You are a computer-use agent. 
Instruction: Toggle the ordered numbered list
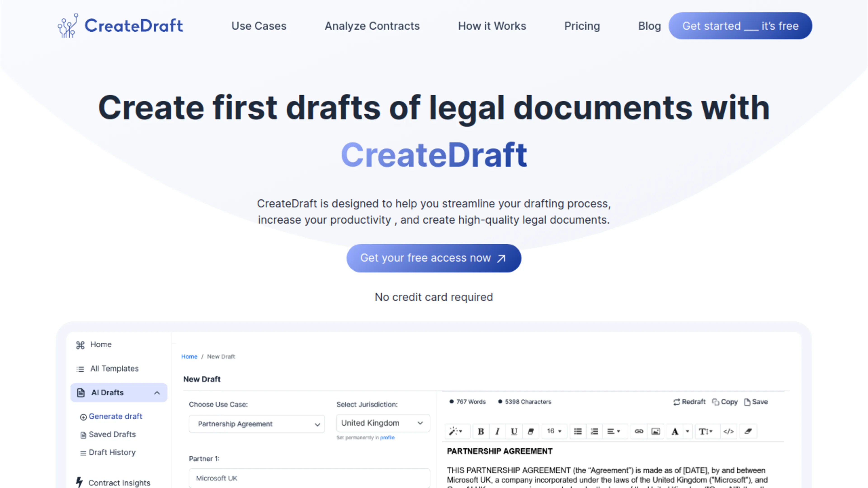(594, 431)
